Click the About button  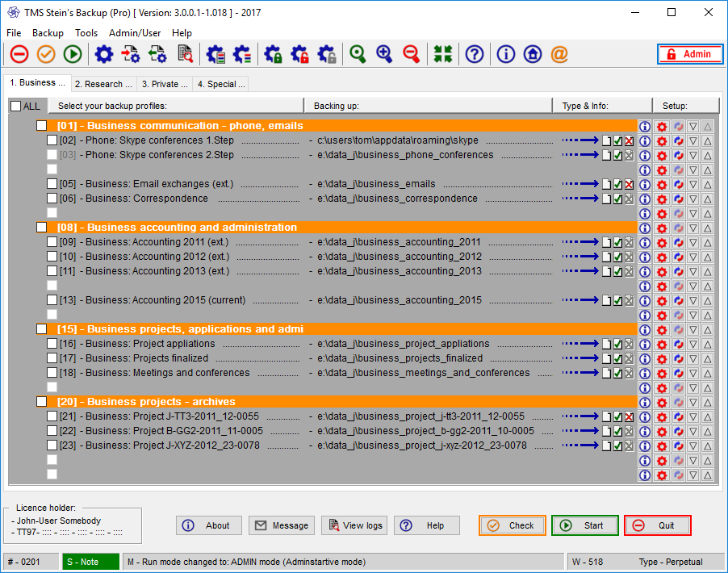tap(209, 525)
